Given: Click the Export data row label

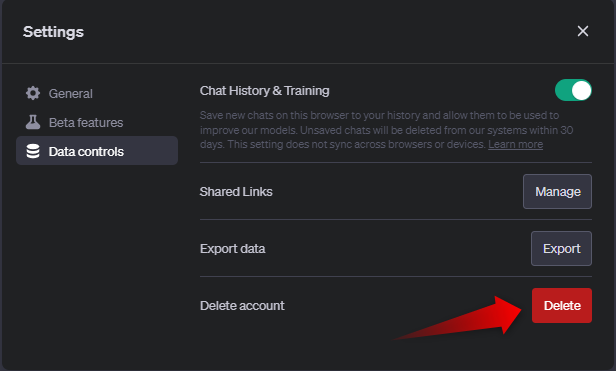Looking at the screenshot, I should [x=233, y=249].
